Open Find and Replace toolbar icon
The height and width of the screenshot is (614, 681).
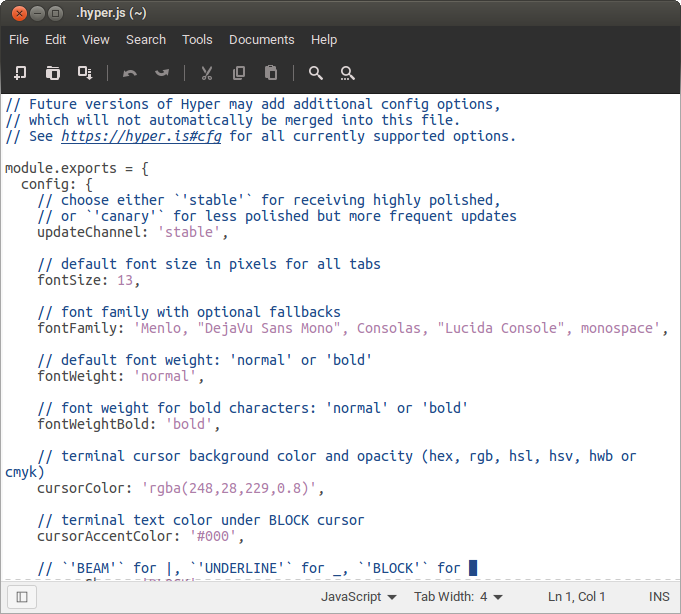[348, 73]
